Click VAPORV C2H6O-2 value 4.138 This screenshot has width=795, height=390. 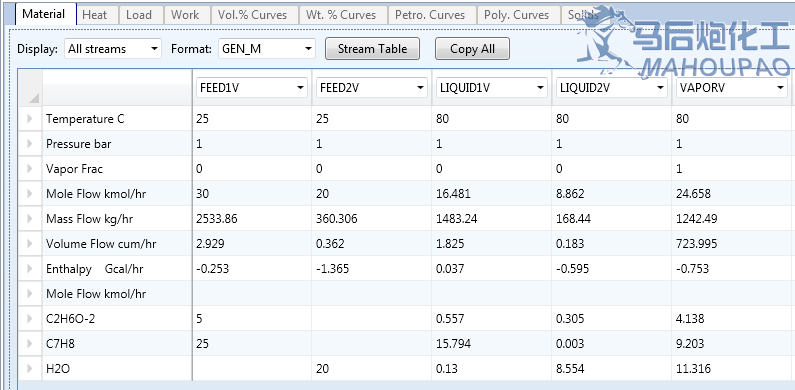[690, 318]
